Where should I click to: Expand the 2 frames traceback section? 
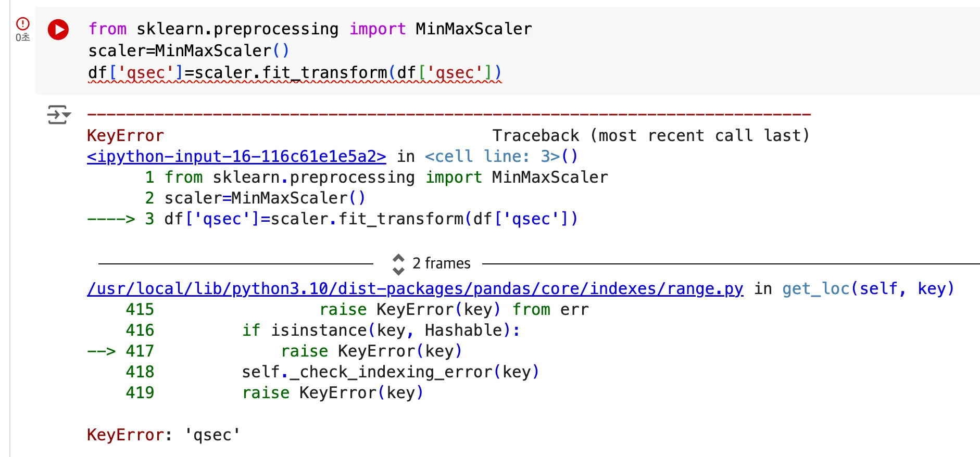432,263
